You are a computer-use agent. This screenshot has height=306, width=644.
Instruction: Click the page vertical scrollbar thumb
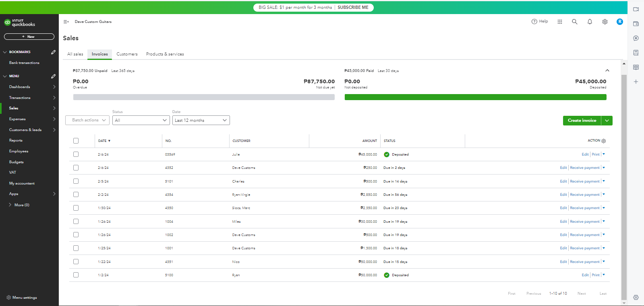coord(624,187)
